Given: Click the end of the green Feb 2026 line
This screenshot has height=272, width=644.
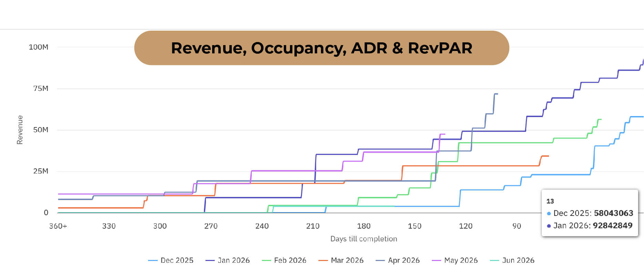Looking at the screenshot, I should 601,119.
